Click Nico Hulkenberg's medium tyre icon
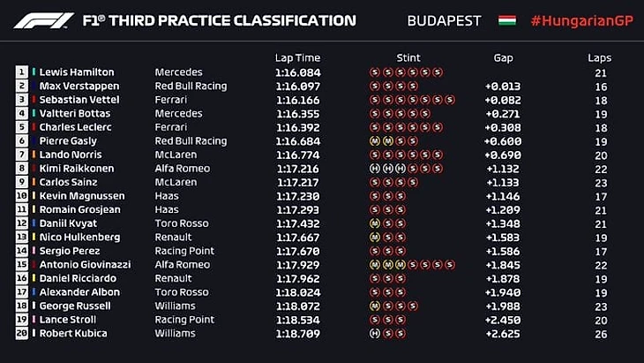 375,238
